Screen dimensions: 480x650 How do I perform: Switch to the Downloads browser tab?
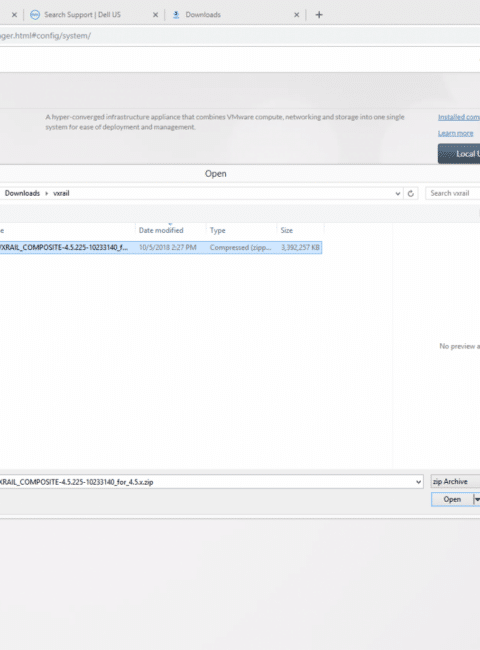234,15
